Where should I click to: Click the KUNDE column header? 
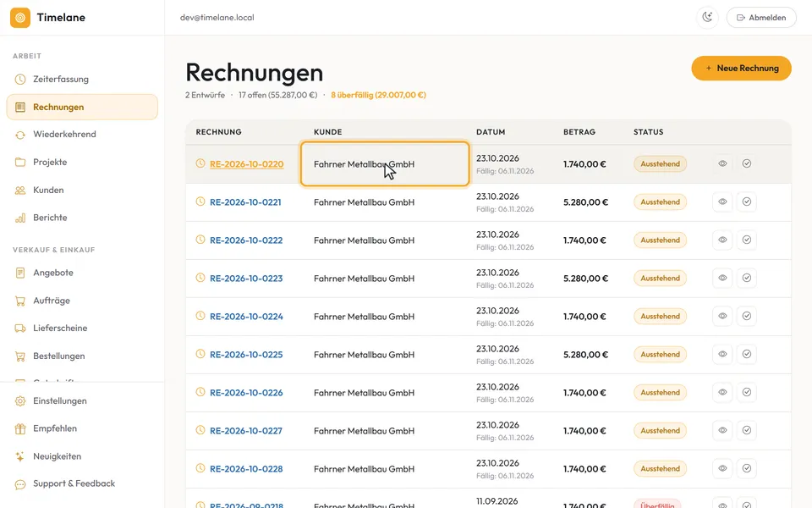point(328,132)
